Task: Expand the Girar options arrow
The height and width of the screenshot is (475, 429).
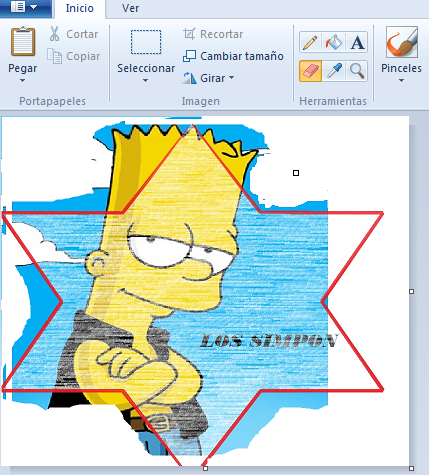Action: [x=231, y=78]
